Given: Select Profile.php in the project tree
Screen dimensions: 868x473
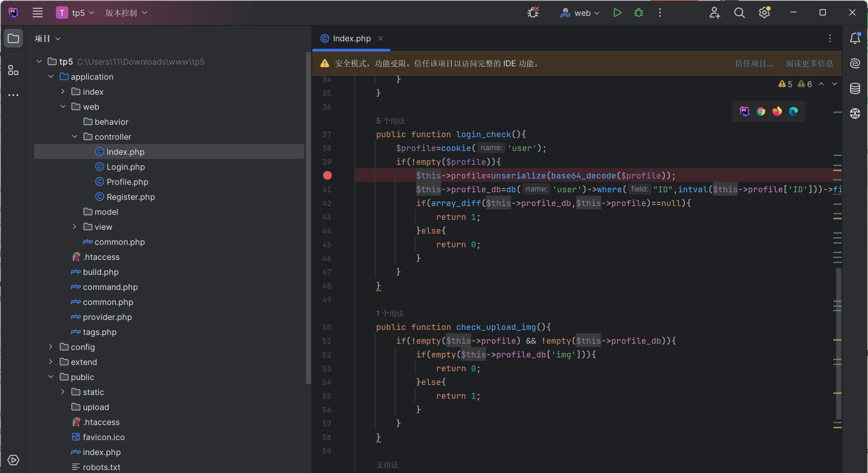Looking at the screenshot, I should click(x=169, y=182).
